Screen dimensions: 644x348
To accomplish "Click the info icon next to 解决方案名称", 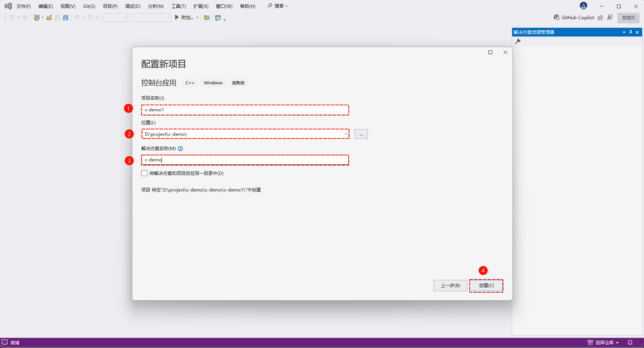I will [180, 149].
